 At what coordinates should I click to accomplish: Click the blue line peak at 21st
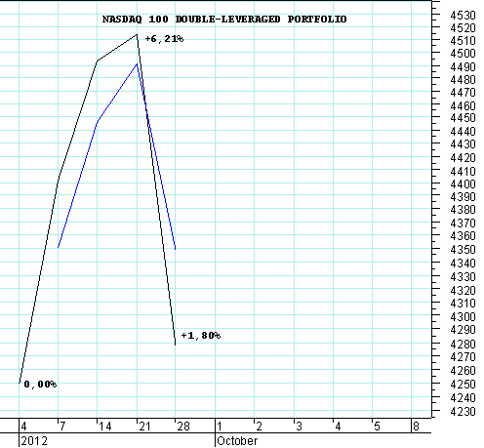(x=137, y=63)
